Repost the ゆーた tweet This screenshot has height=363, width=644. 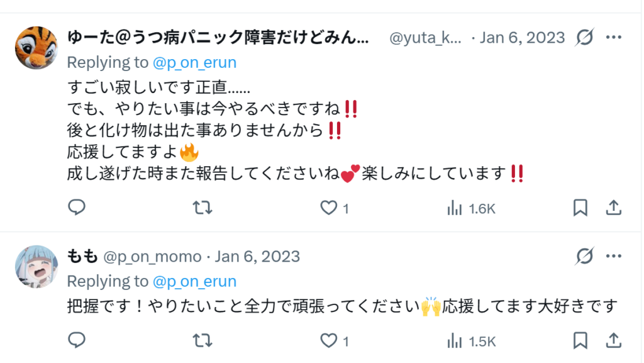[x=202, y=208]
